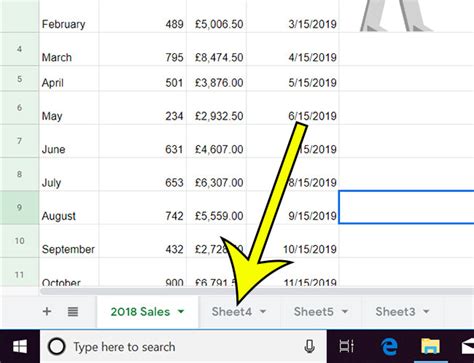Select row 11 header

point(19,273)
